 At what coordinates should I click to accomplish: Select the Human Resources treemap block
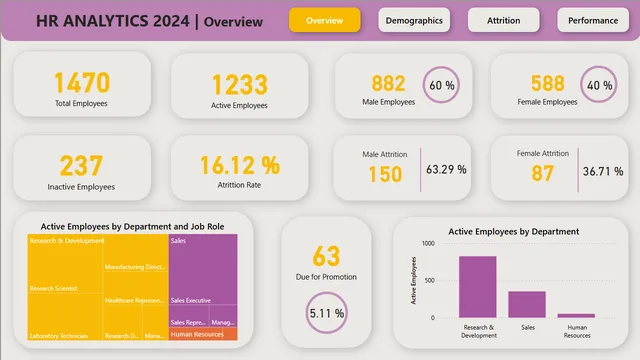point(203,334)
